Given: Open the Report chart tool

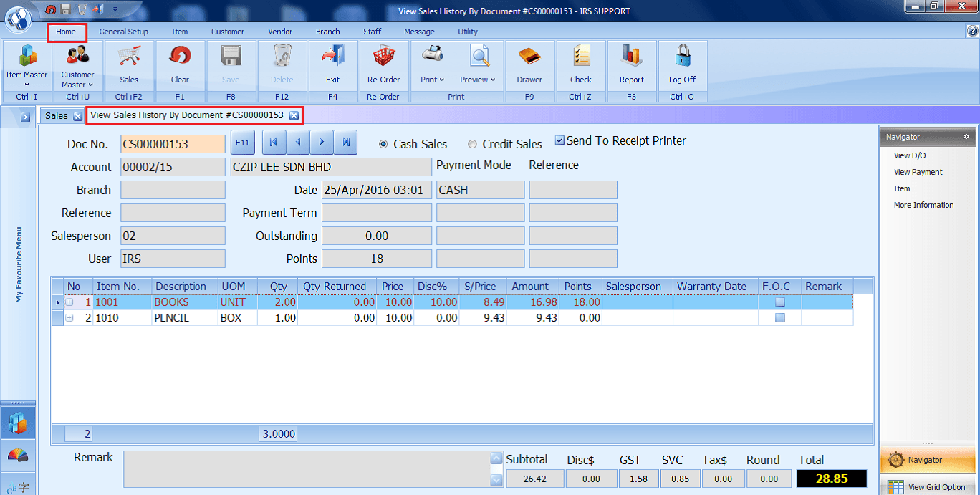Looking at the screenshot, I should click(x=632, y=65).
